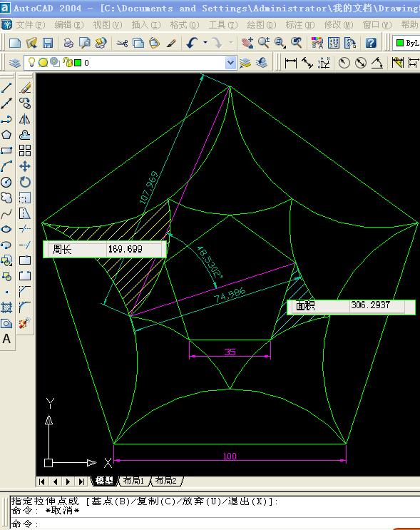Switch to the 布局1 layout tab
This screenshot has width=420, height=530.
click(x=133, y=481)
